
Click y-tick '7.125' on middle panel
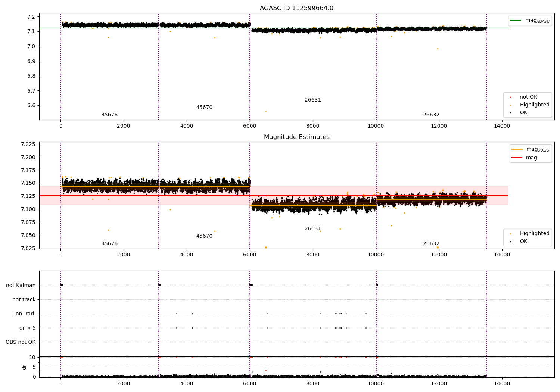28,196
